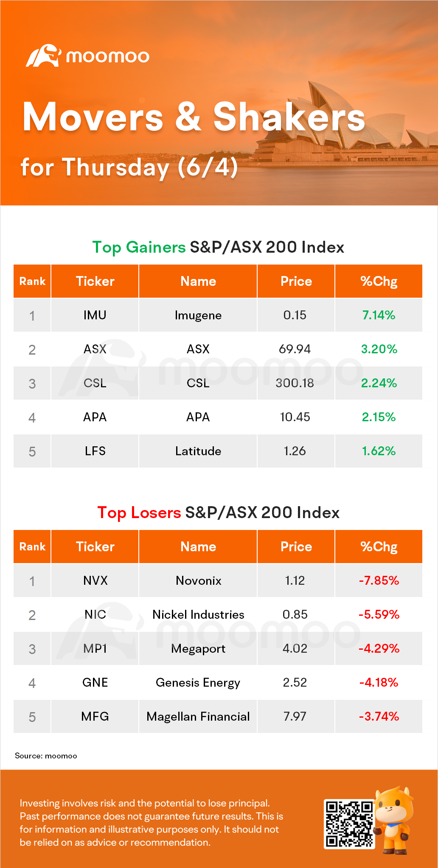Select the NVX ticker in Top Losers
This screenshot has height=868, width=438.
[95, 581]
